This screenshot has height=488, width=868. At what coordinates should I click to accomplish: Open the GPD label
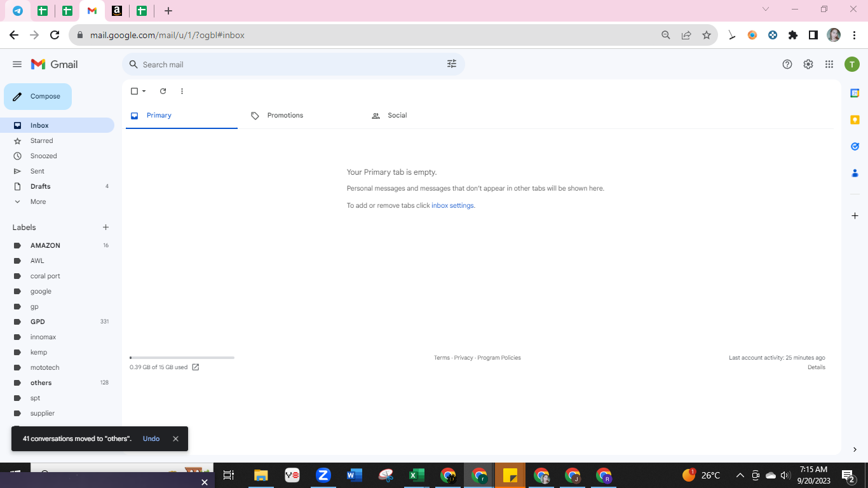coord(57,322)
